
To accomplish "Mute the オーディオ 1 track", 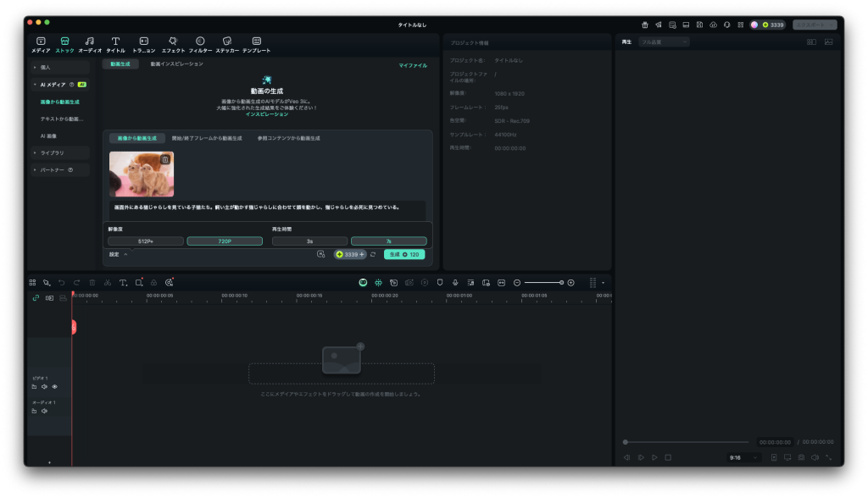I will click(44, 411).
